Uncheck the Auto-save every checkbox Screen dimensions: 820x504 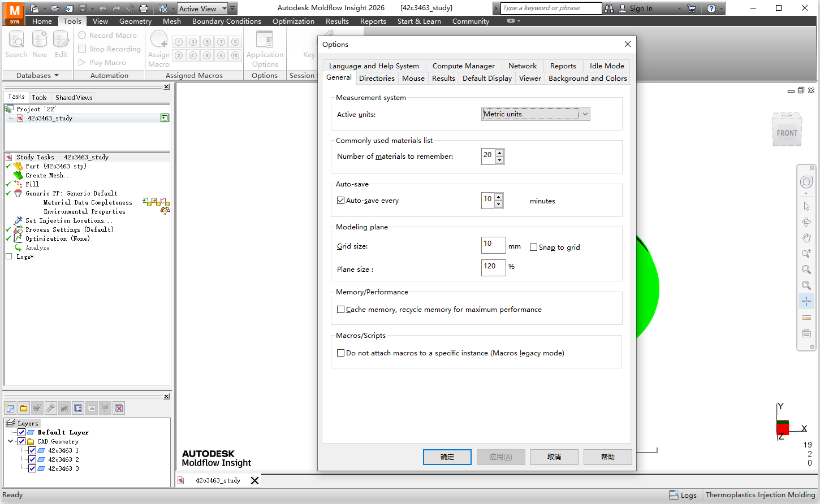click(340, 200)
